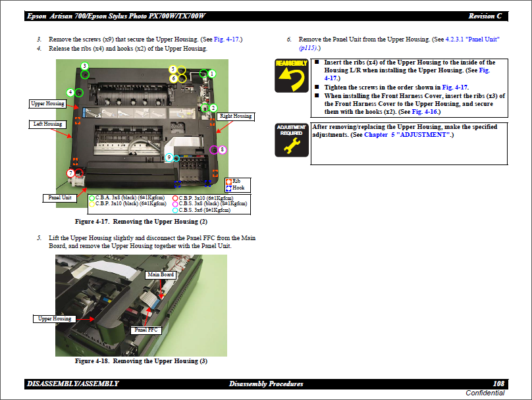Click cyan screw marker 9 in the photo

170,157
